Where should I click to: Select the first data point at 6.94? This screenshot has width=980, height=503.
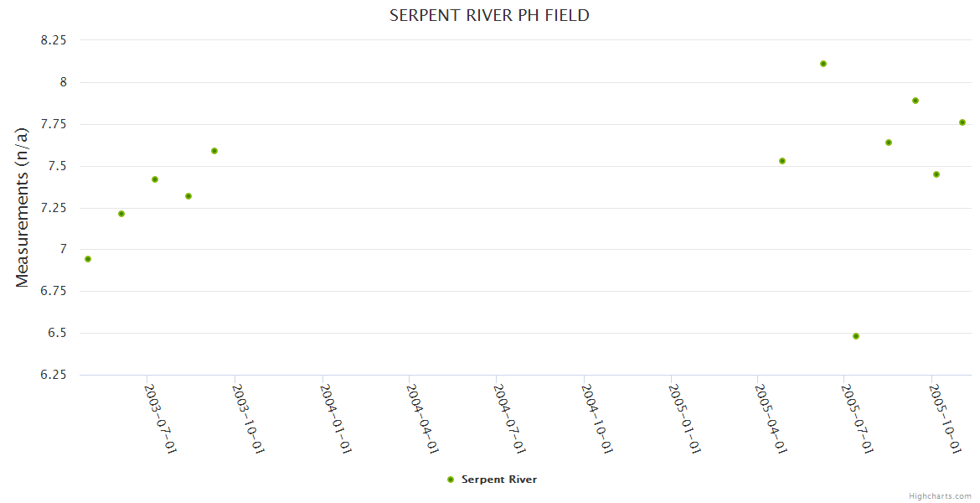(x=88, y=259)
